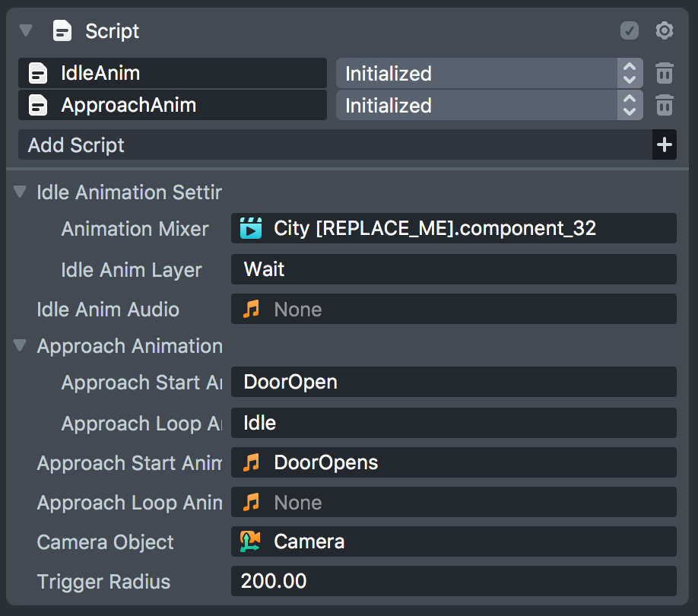Open the Script component settings gear

pyautogui.click(x=665, y=30)
